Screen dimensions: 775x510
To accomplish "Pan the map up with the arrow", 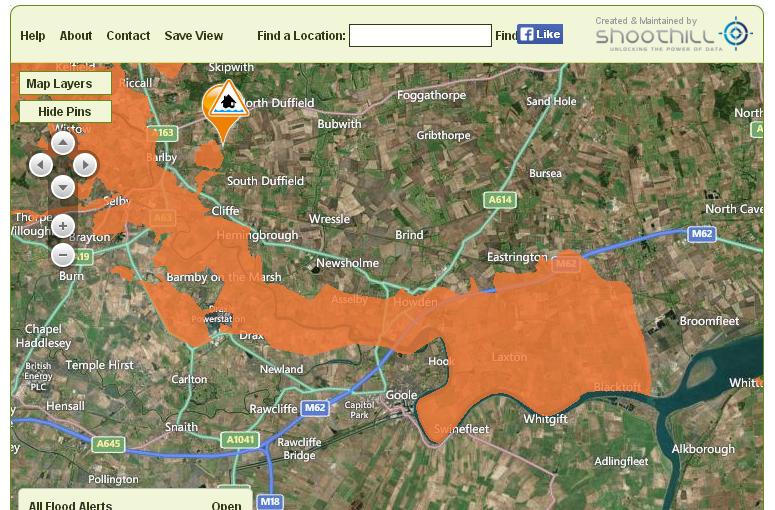I will (x=63, y=143).
